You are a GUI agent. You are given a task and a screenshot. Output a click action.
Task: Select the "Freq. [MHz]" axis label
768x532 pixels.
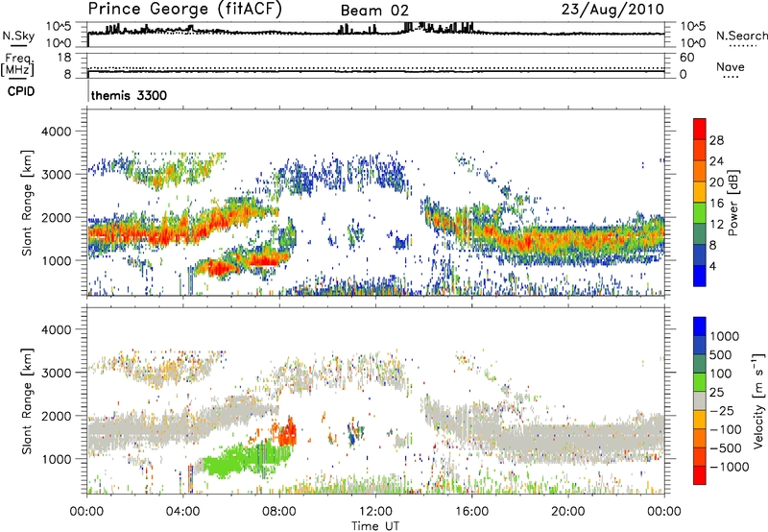click(17, 64)
